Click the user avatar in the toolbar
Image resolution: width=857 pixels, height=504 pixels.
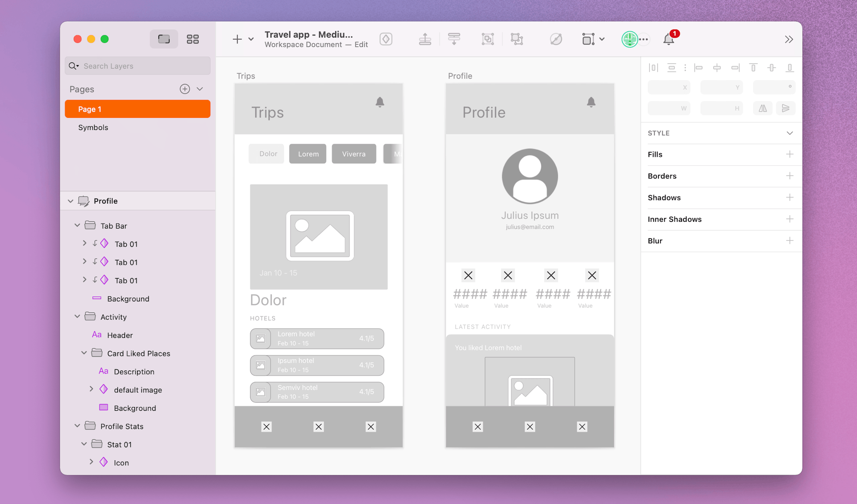coord(629,39)
